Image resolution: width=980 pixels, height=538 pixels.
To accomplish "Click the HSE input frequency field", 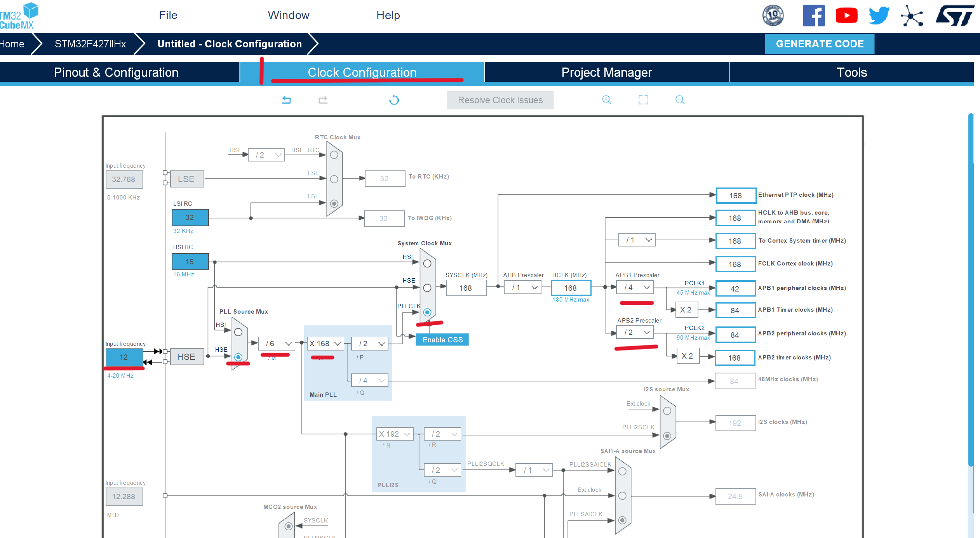I will (124, 357).
